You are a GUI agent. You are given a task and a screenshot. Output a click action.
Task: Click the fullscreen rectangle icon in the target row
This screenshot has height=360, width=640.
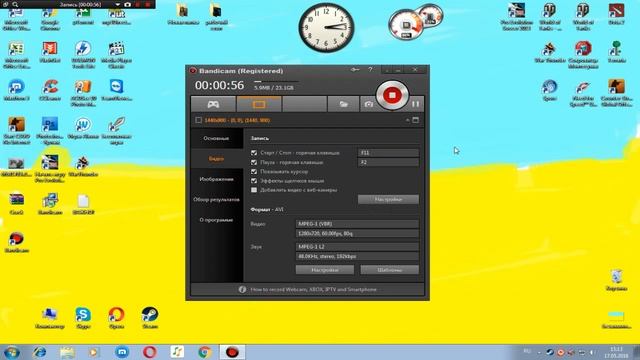[416, 120]
